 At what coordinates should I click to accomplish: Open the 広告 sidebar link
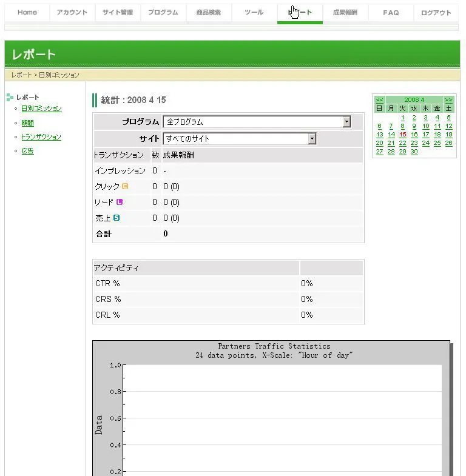[27, 151]
